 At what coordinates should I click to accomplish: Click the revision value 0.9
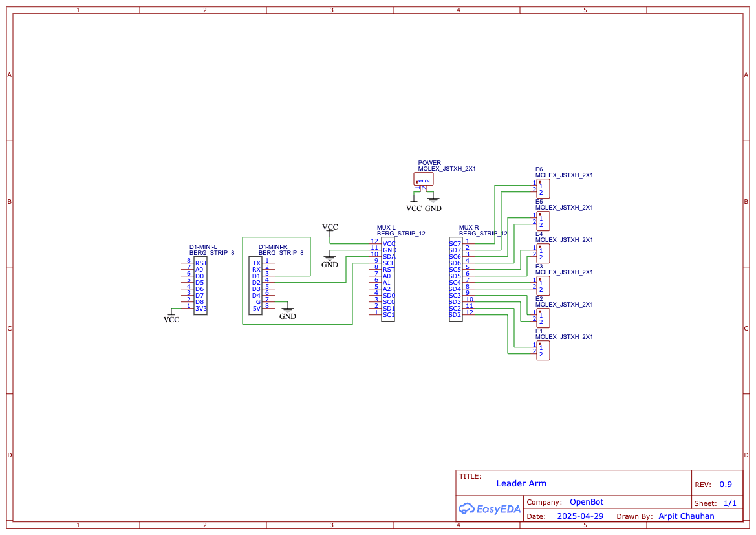point(726,485)
